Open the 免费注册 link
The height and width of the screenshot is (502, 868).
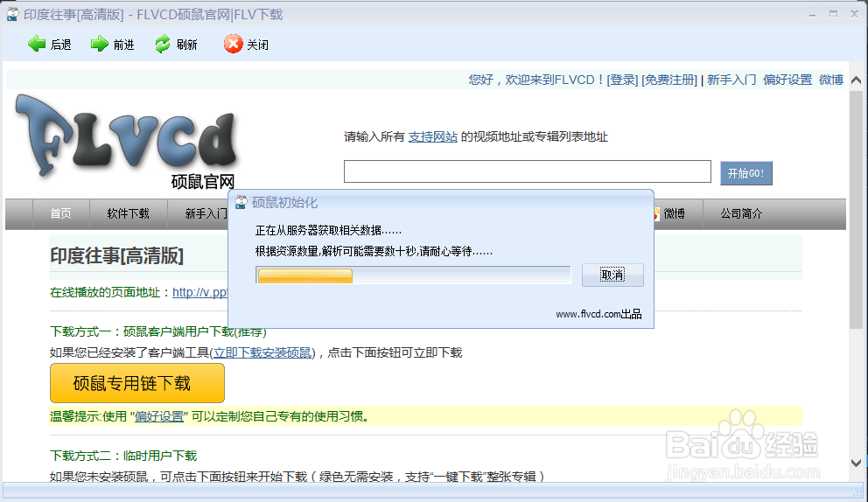pyautogui.click(x=668, y=80)
